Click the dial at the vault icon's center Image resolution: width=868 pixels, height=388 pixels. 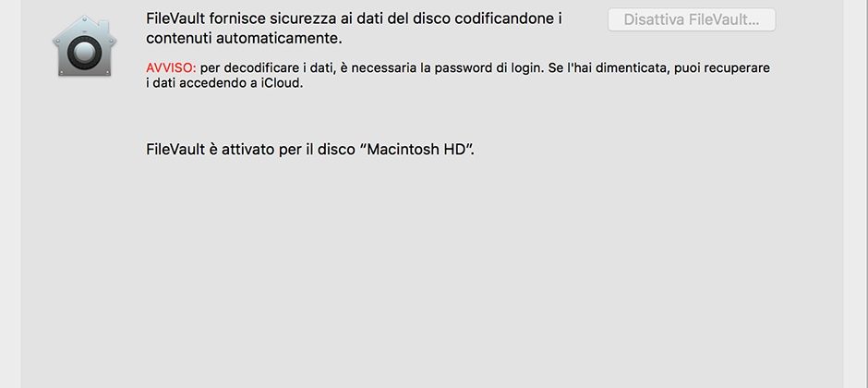(84, 55)
